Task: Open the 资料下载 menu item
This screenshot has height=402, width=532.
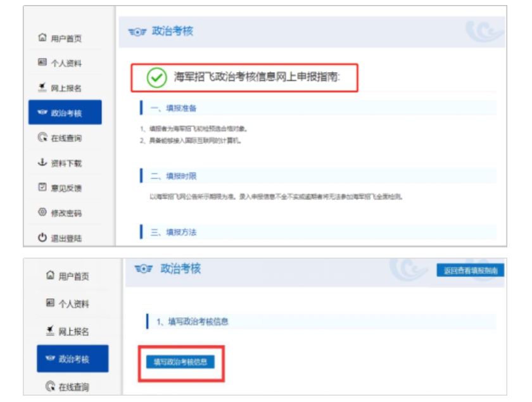Action: [x=66, y=163]
